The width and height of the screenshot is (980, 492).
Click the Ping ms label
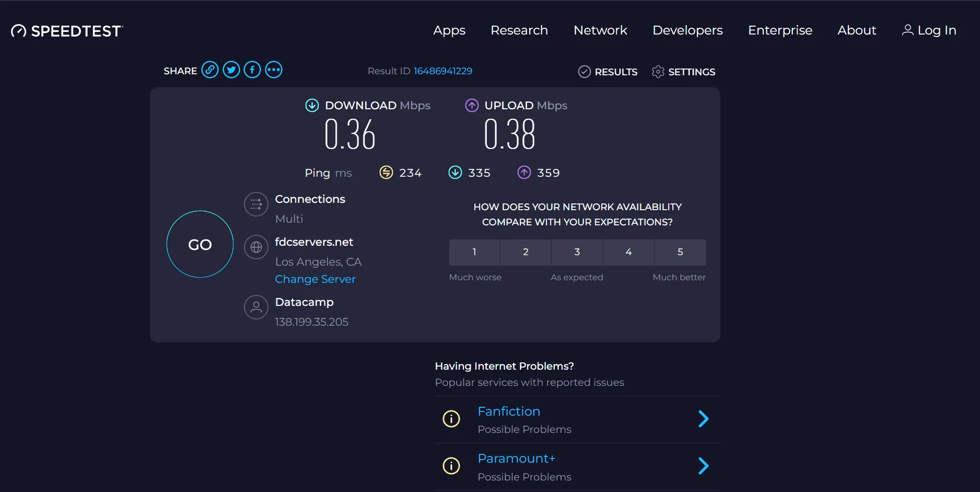(328, 173)
